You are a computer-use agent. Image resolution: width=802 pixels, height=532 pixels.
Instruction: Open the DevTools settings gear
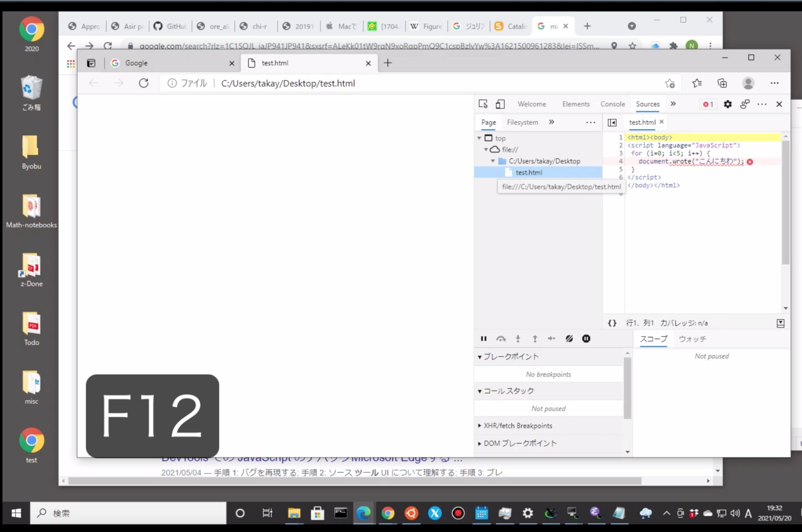pos(728,104)
